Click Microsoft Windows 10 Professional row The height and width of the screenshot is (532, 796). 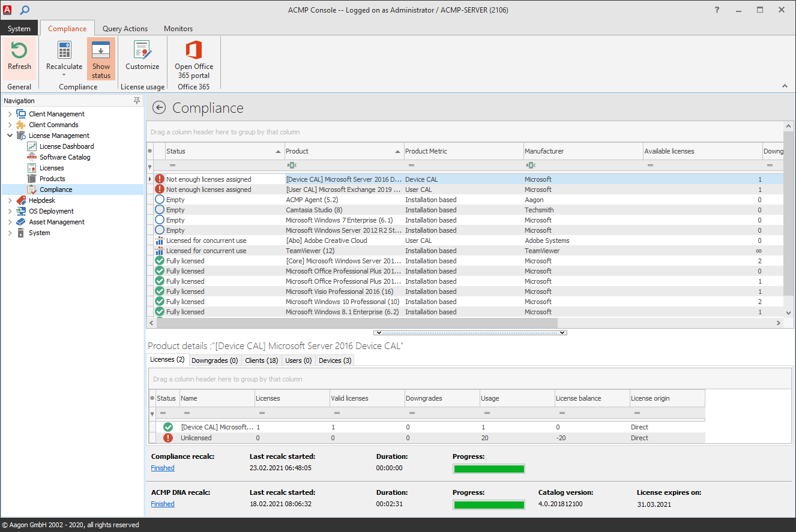(465, 302)
